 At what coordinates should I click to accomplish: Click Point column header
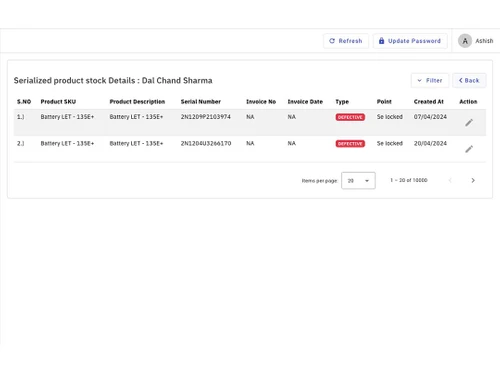[384, 102]
